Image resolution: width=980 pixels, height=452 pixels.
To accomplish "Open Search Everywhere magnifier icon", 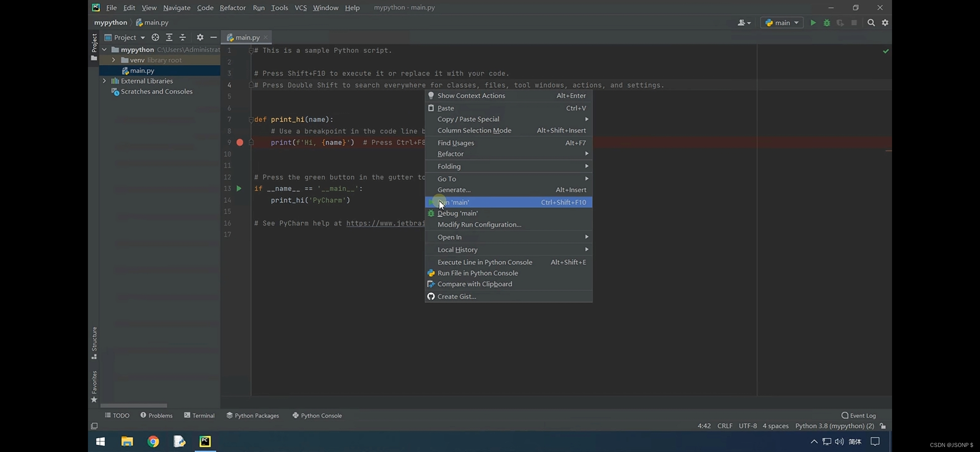I will (x=871, y=23).
